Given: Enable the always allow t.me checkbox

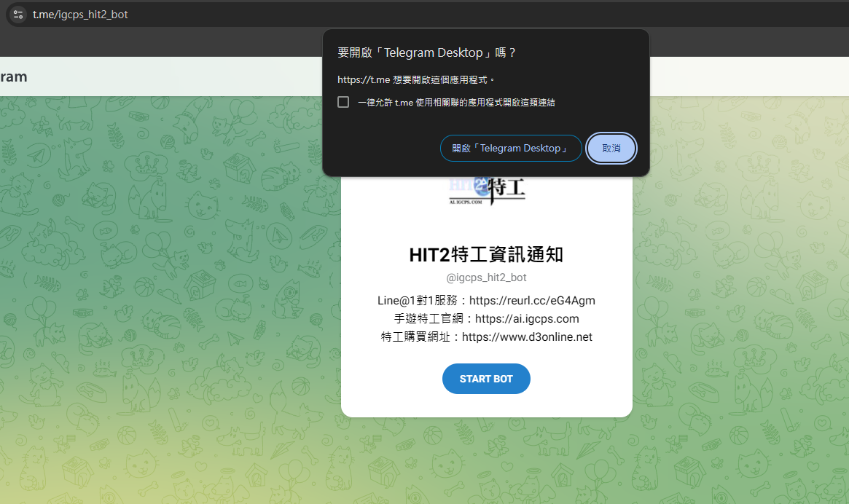Looking at the screenshot, I should click(343, 103).
